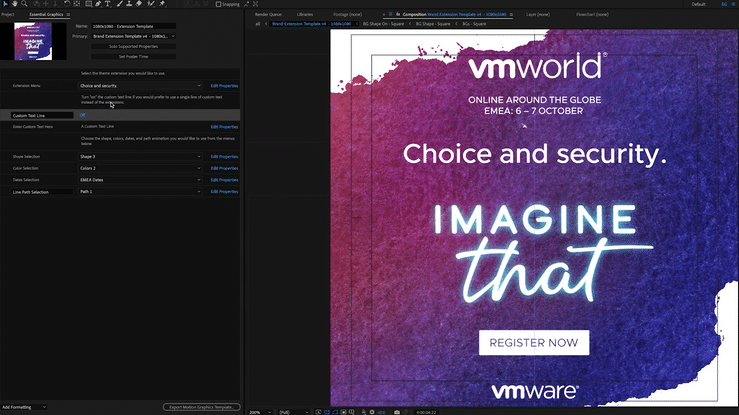Open the (Full) resolution dropdown
Image resolution: width=739 pixels, height=415 pixels.
pos(294,412)
